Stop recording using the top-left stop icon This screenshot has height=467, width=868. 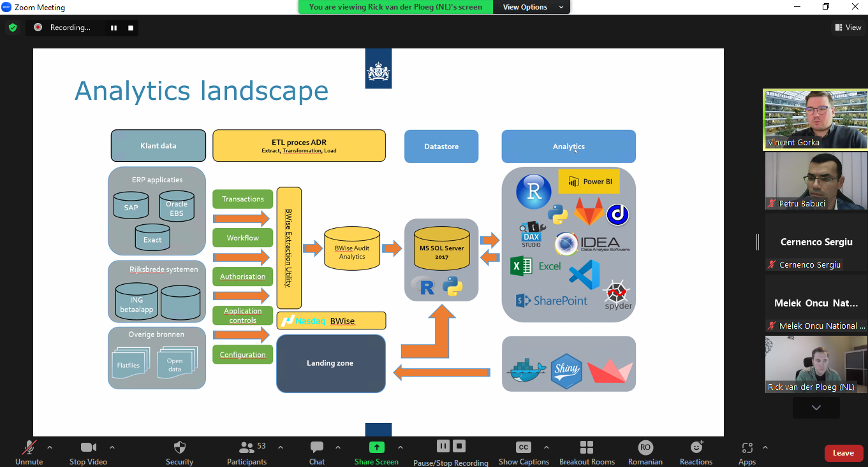pos(131,27)
